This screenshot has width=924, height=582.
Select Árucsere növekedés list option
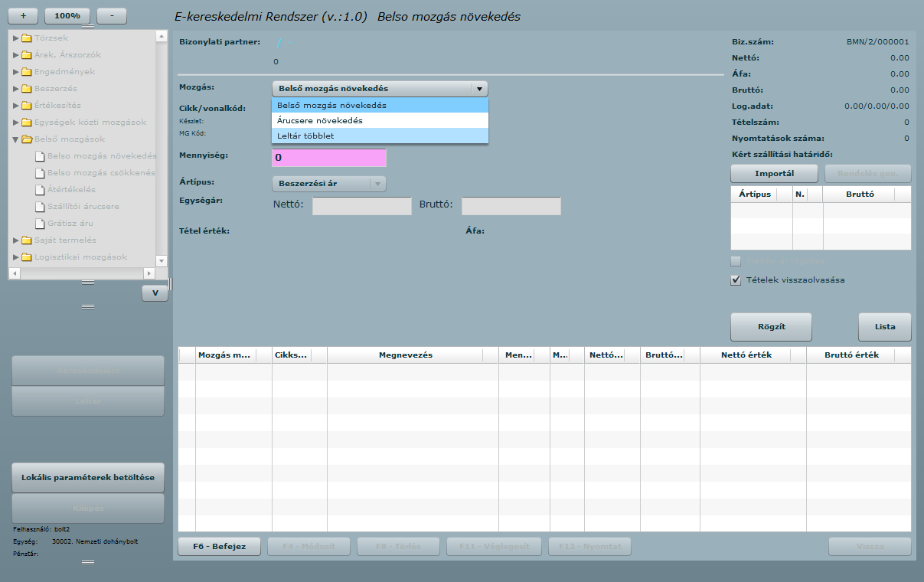(x=380, y=120)
